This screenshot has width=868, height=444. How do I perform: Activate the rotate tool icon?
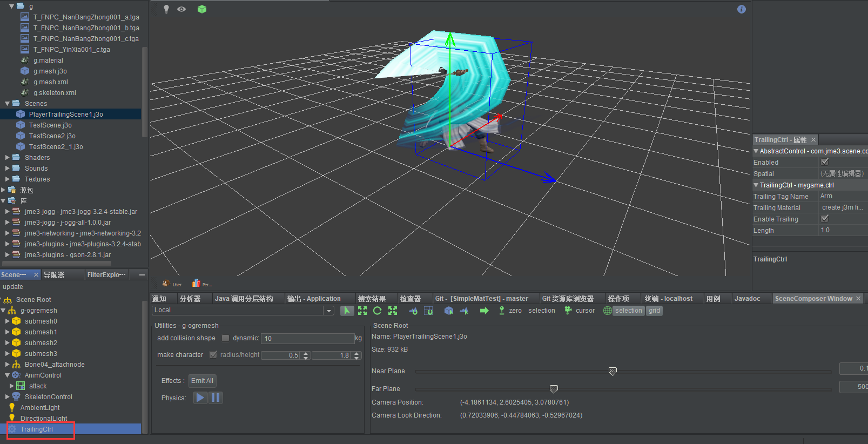click(x=377, y=311)
